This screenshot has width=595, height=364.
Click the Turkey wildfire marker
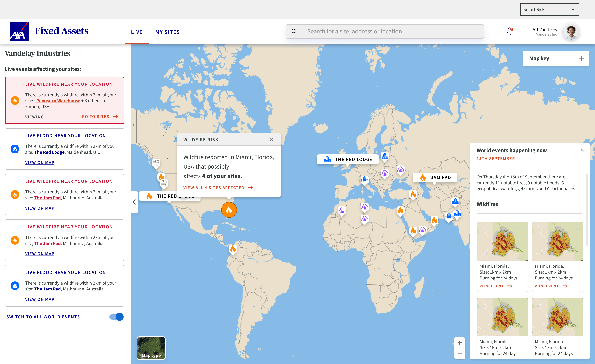click(x=413, y=194)
